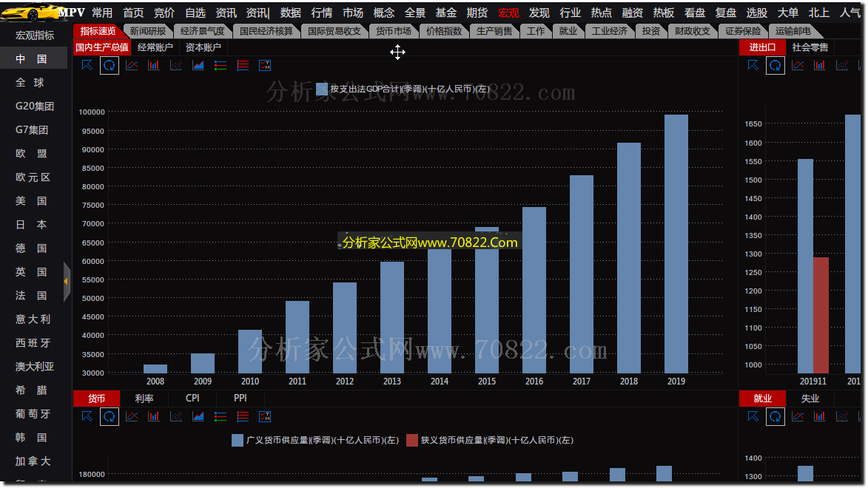
Task: Switch to the 经济景气度 tab
Action: pos(203,32)
